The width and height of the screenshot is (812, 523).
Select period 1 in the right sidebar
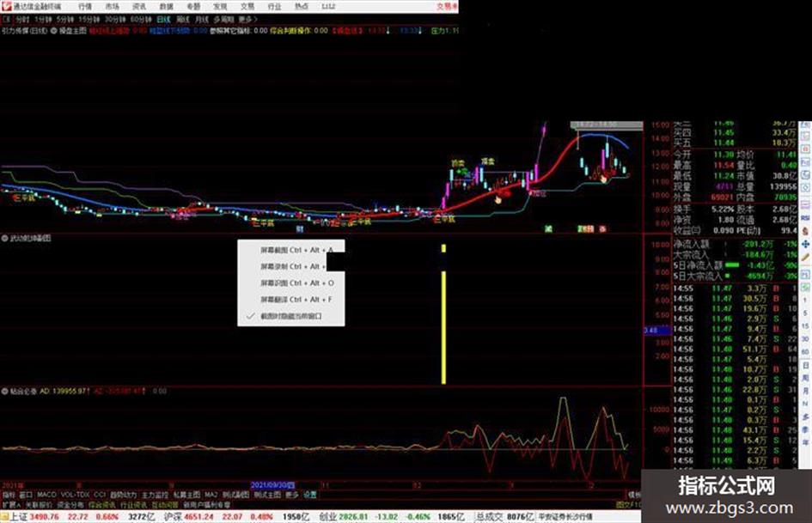805,301
